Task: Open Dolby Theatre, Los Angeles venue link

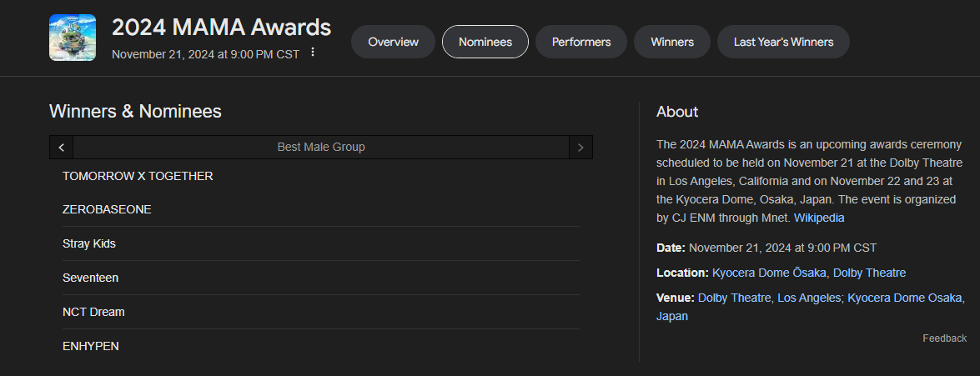Action: click(x=769, y=298)
